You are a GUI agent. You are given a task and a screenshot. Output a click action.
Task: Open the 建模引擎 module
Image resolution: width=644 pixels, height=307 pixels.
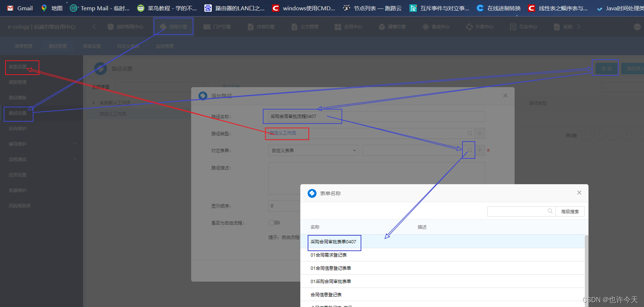[392, 27]
